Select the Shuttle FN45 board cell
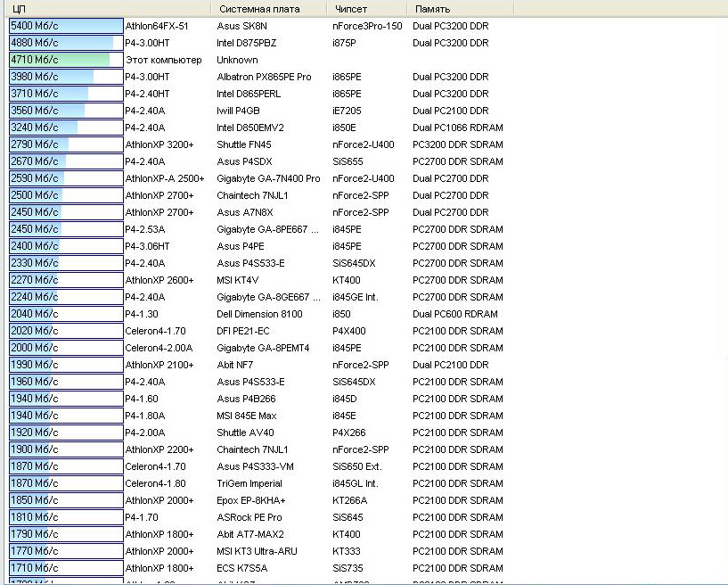Viewport: 728px width, 585px height. pyautogui.click(x=244, y=144)
